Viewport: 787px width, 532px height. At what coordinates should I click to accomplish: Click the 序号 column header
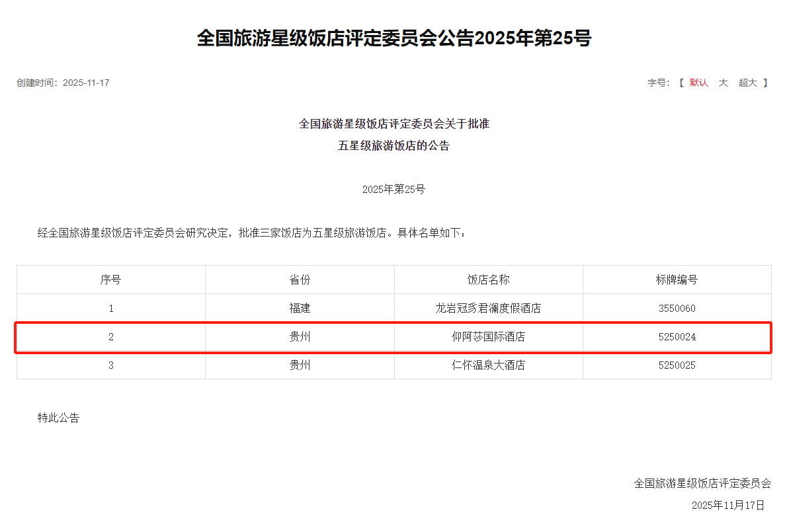point(110,280)
